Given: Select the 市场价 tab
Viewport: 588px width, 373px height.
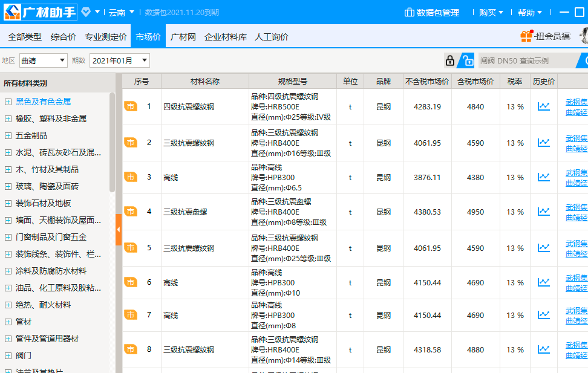Looking at the screenshot, I should point(148,37).
